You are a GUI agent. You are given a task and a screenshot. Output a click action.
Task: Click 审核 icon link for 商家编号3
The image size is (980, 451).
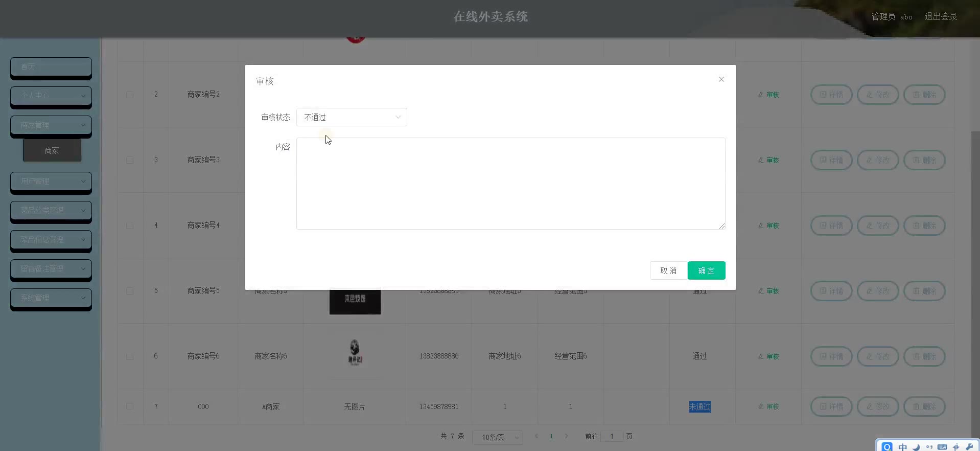[768, 160]
